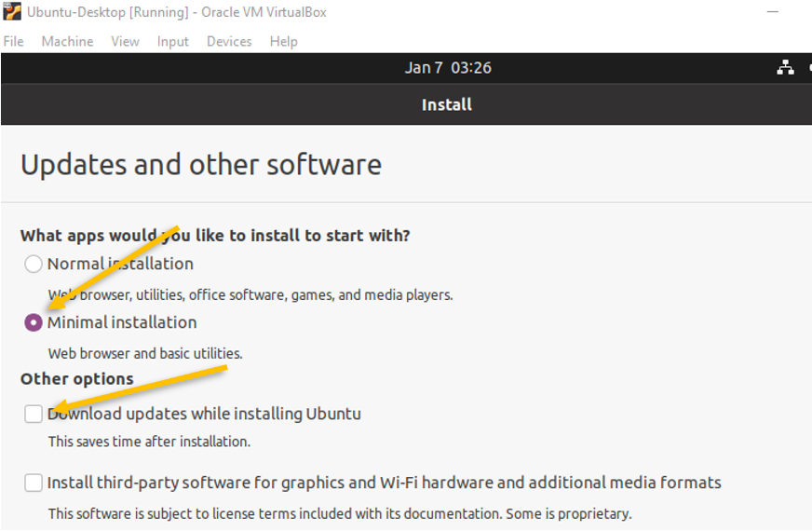812x531 pixels.
Task: Open the View menu
Action: coord(125,41)
